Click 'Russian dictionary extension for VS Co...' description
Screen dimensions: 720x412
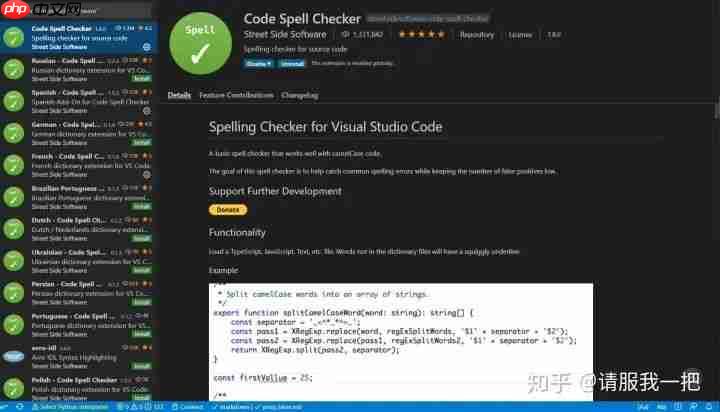pyautogui.click(x=90, y=70)
